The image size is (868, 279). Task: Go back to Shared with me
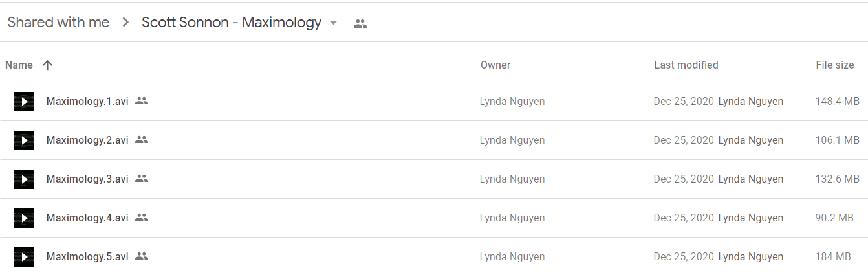tap(58, 23)
